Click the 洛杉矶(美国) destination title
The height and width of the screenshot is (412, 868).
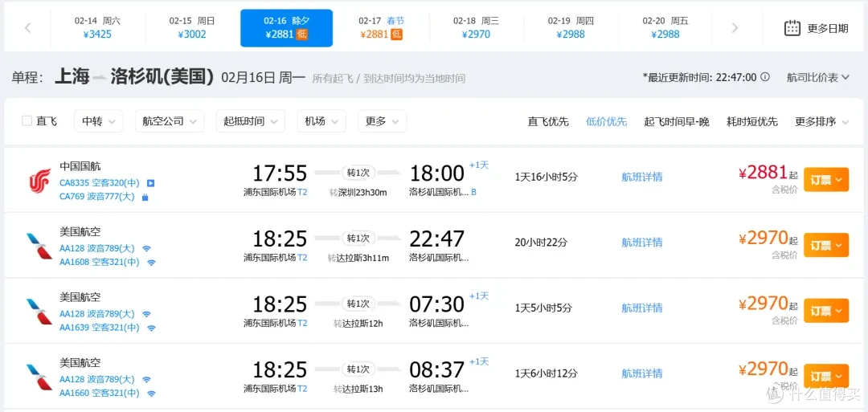(162, 76)
